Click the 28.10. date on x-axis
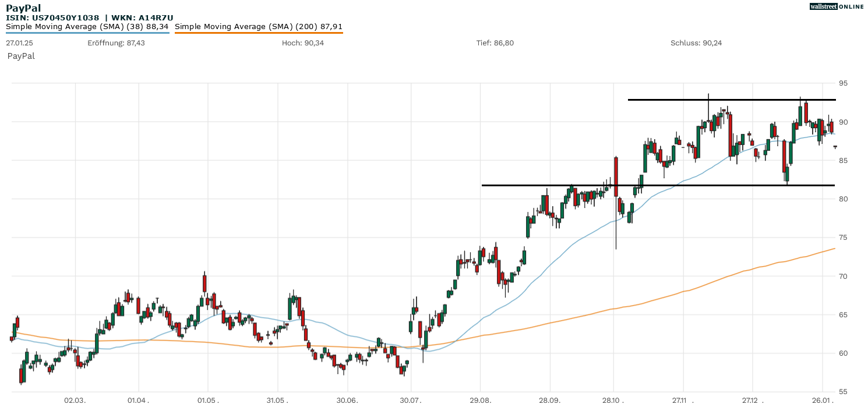Image resolution: width=868 pixels, height=404 pixels. click(613, 401)
